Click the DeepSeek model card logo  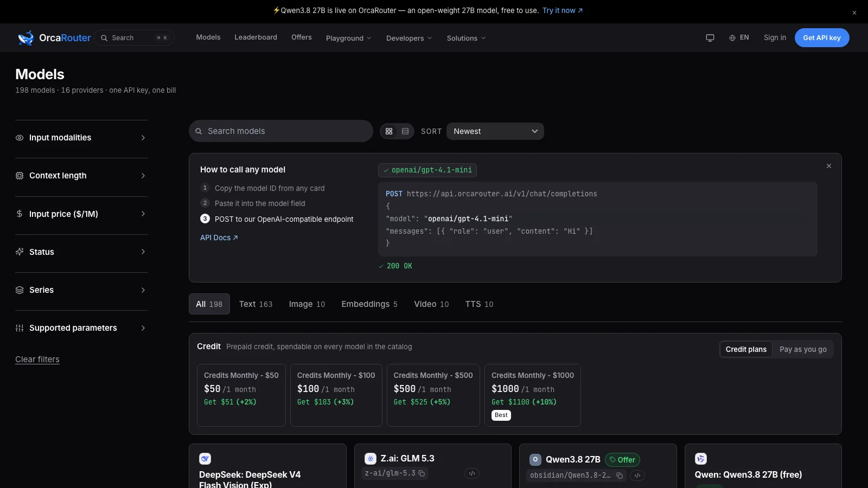coord(205,459)
